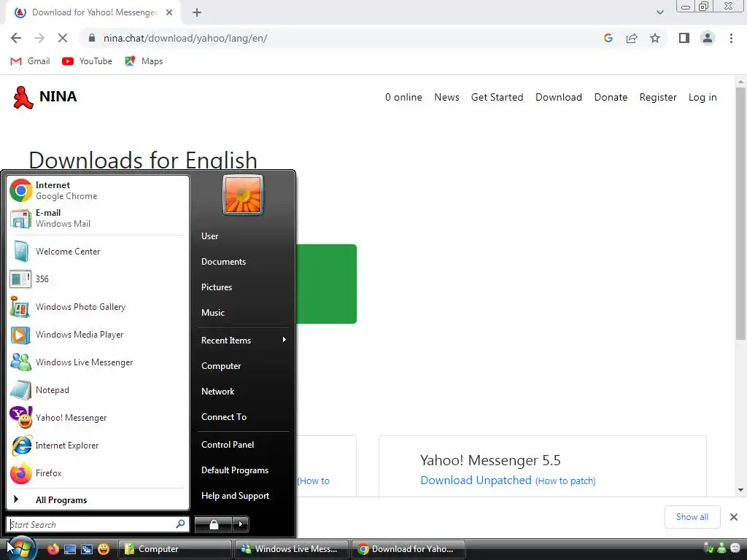Stop loading the page

tap(63, 38)
